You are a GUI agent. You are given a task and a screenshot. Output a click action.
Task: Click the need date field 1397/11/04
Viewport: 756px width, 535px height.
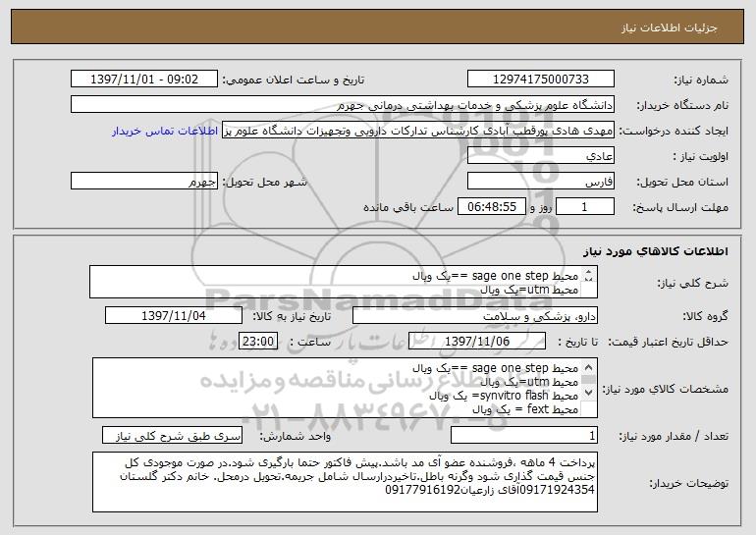pos(174,316)
